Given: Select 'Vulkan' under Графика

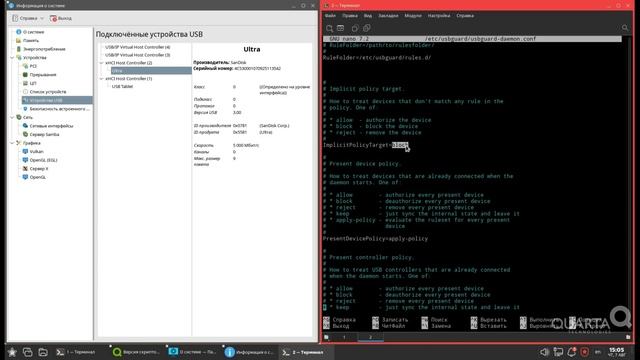Looking at the screenshot, I should coord(36,151).
